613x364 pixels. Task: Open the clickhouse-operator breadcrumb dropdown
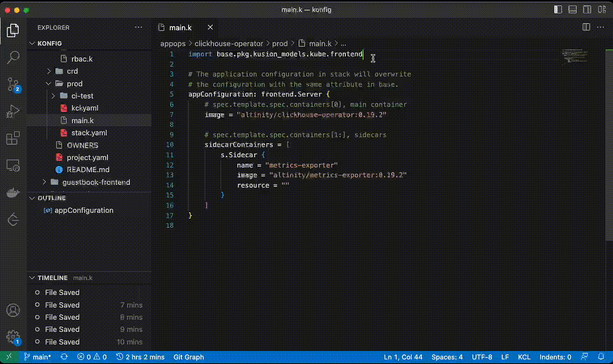tap(228, 43)
